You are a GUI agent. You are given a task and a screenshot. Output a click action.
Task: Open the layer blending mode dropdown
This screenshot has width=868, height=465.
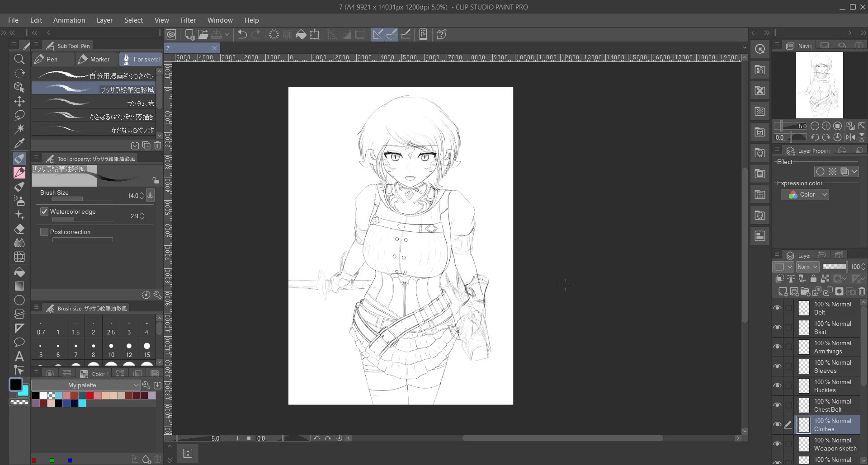pyautogui.click(x=807, y=267)
